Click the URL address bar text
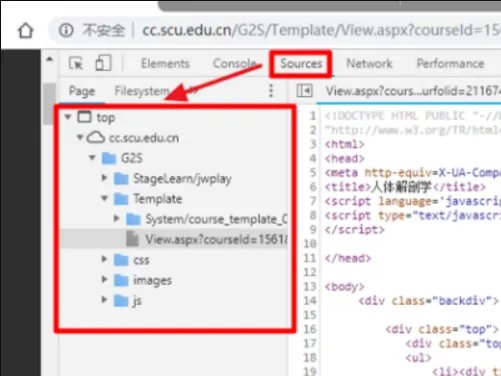The width and height of the screenshot is (501, 376). tap(321, 30)
